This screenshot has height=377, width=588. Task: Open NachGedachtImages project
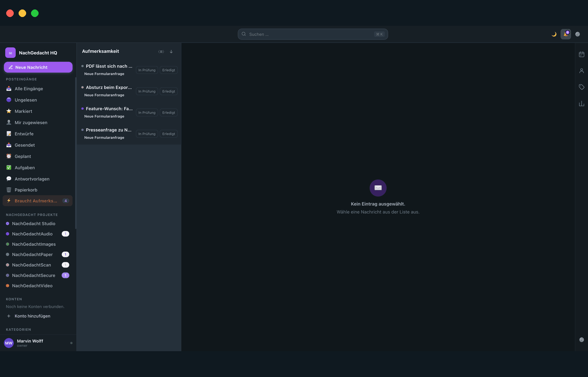point(38,244)
